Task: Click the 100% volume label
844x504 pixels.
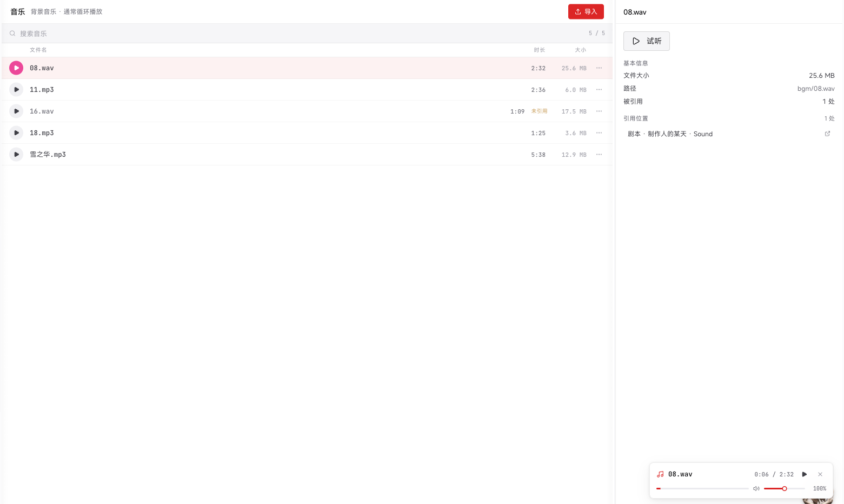Action: pos(820,488)
